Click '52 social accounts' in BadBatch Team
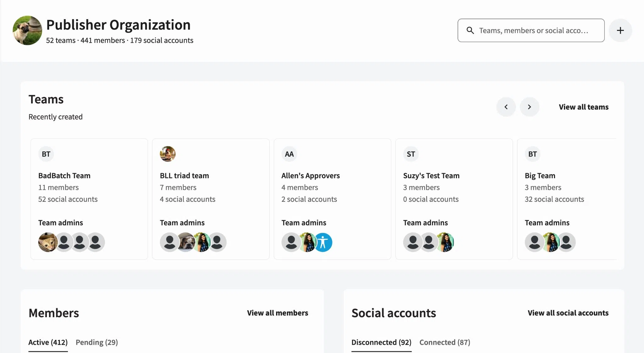Viewport: 644px width, 353px height. pos(68,199)
